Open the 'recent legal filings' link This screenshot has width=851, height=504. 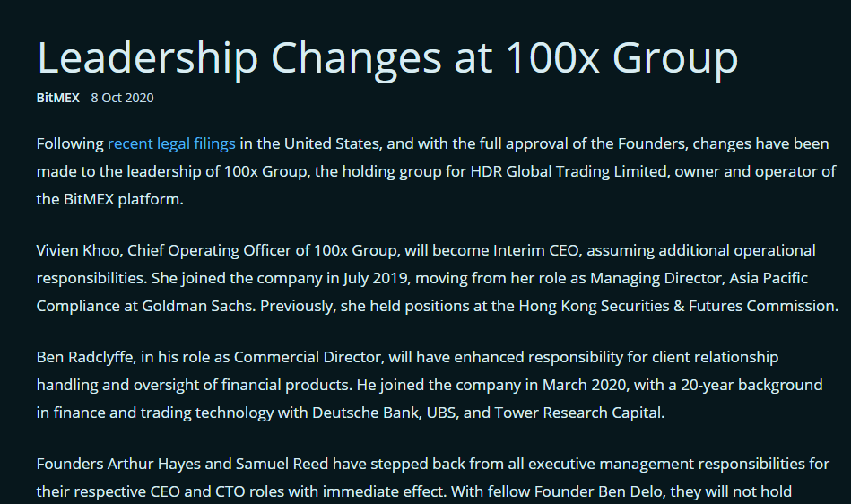(171, 143)
